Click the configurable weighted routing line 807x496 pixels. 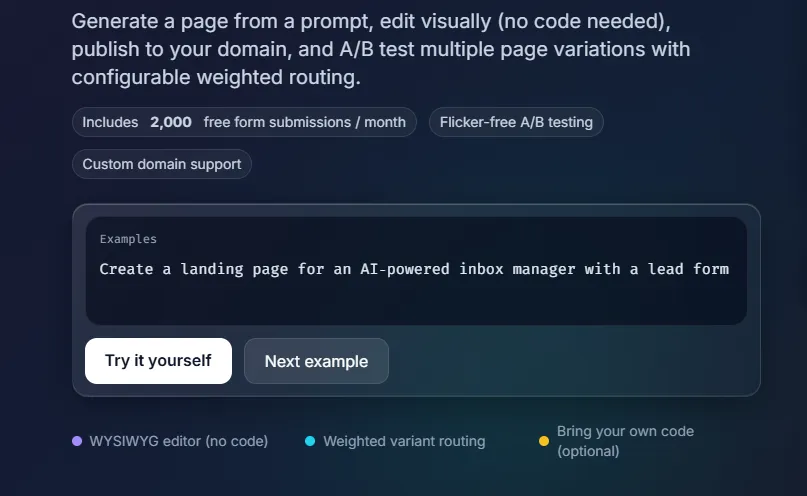point(216,77)
